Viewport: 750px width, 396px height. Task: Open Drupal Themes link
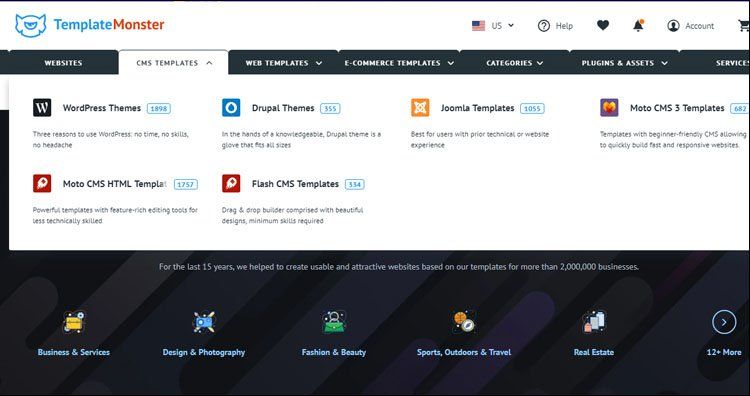tap(283, 108)
